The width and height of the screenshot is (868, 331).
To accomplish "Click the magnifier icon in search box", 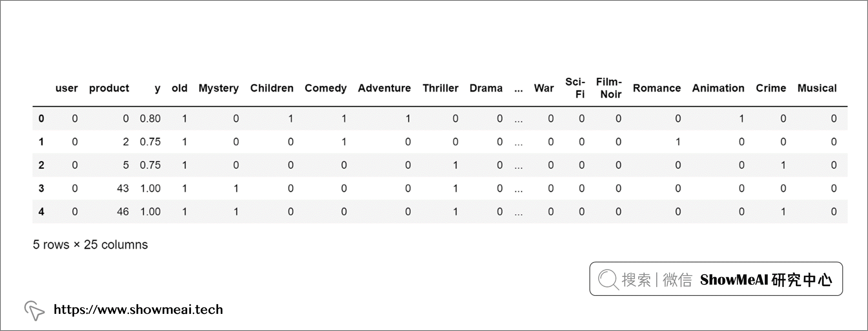I will pyautogui.click(x=608, y=280).
